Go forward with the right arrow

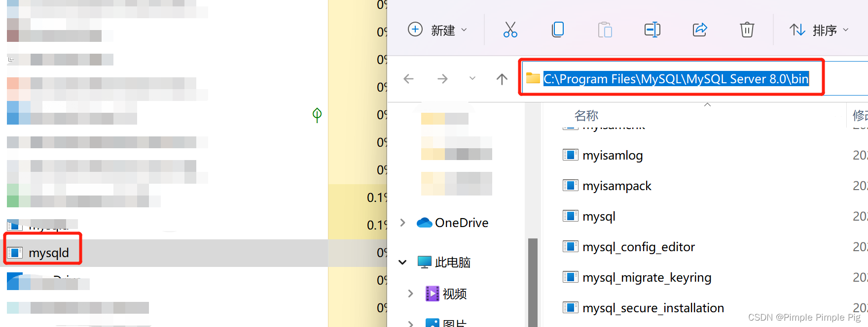click(442, 79)
